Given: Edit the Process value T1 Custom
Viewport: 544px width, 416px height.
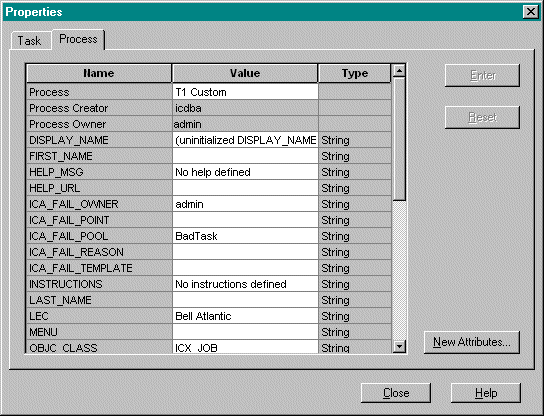Looking at the screenshot, I should click(x=245, y=92).
